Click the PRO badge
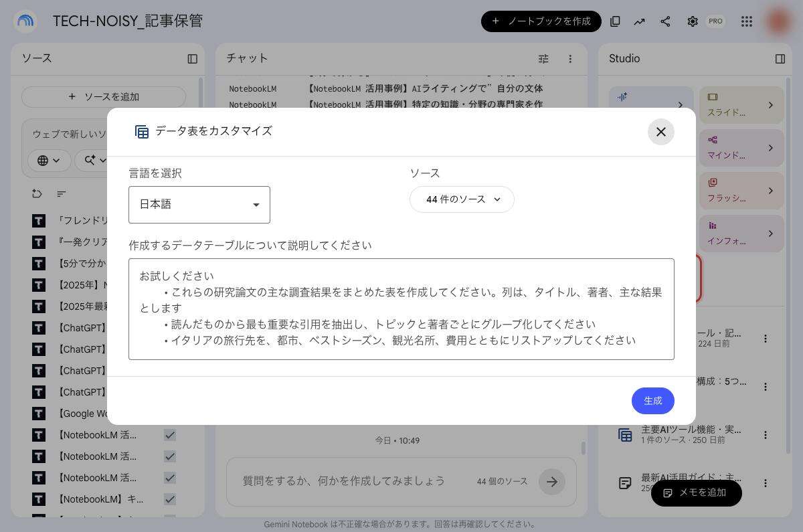Image resolution: width=803 pixels, height=532 pixels. pos(715,21)
